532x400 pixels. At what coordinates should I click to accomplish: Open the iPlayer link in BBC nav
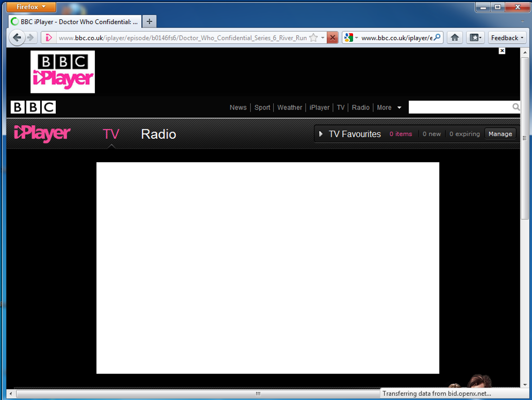tap(319, 107)
